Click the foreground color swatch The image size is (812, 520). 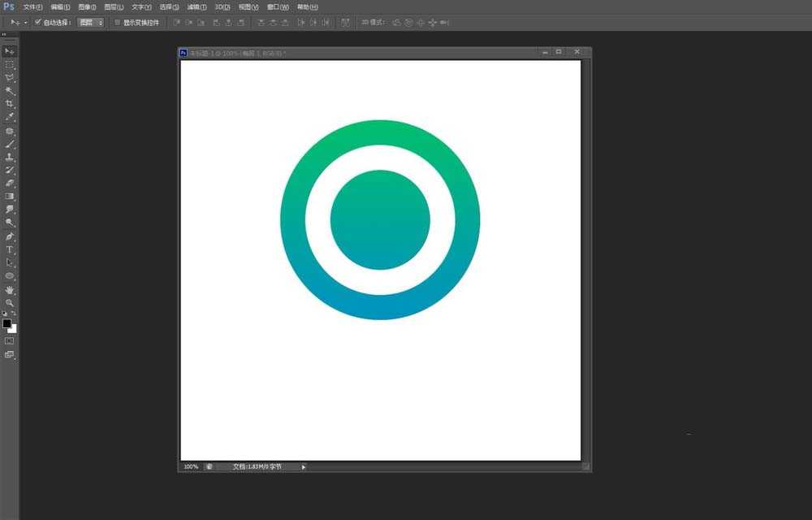pyautogui.click(x=6, y=322)
